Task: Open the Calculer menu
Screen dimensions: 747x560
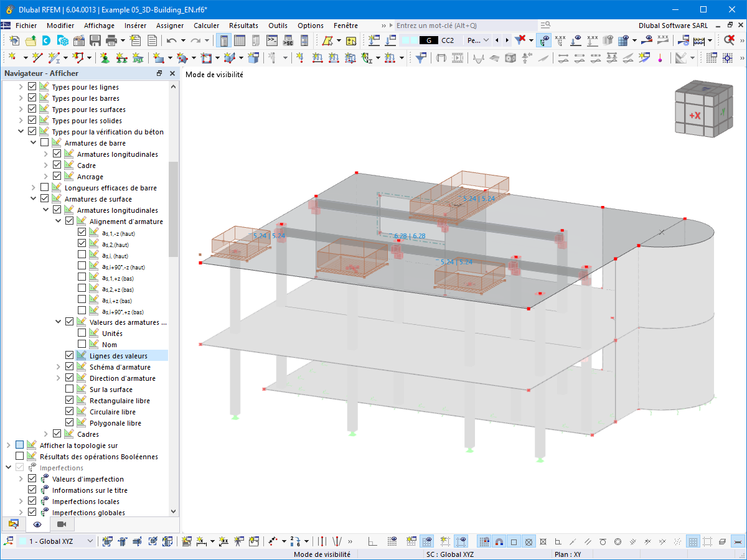Action: pos(206,26)
